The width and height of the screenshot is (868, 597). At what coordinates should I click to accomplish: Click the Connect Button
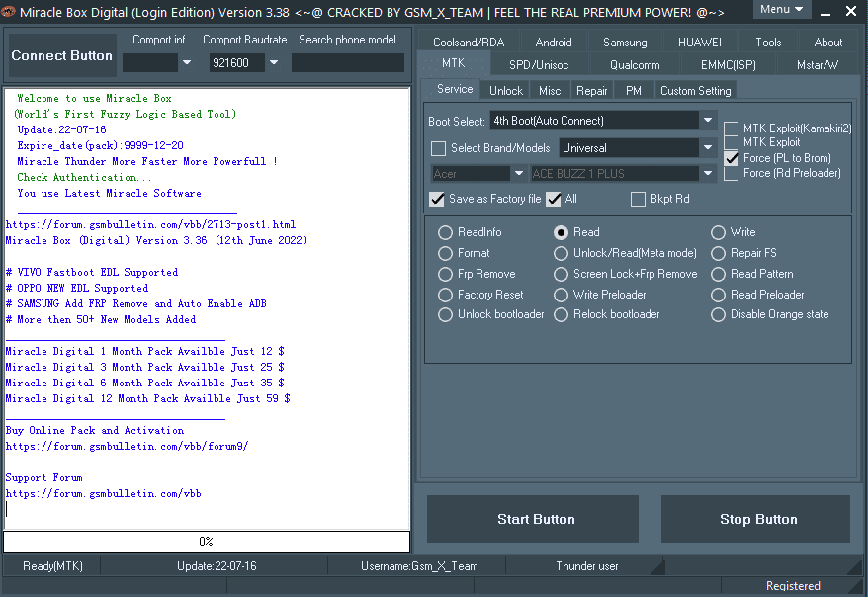pos(61,56)
